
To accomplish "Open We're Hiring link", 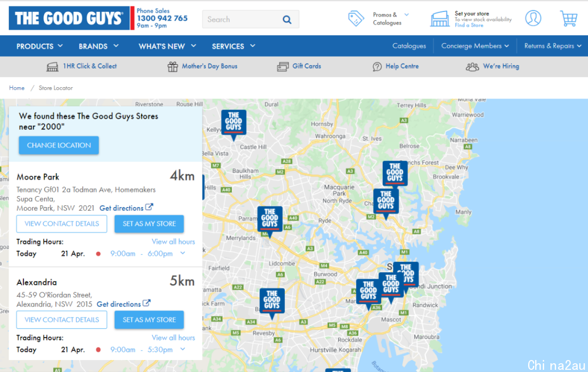I will coord(501,66).
